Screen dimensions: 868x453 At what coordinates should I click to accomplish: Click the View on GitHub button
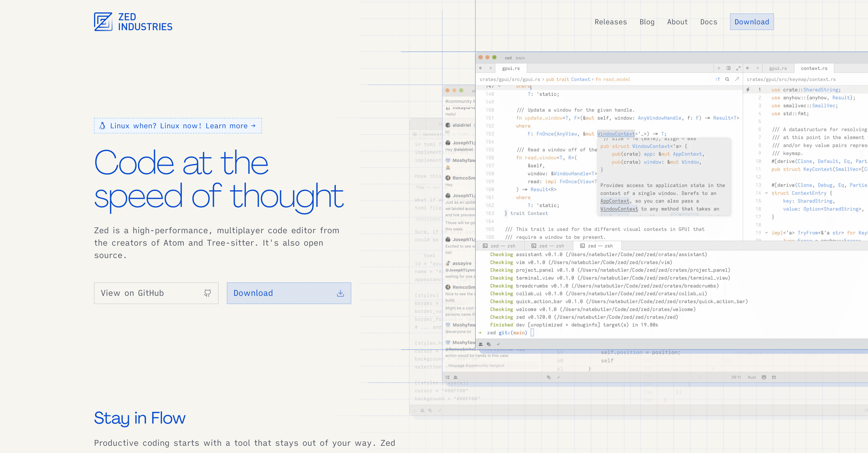coord(156,293)
